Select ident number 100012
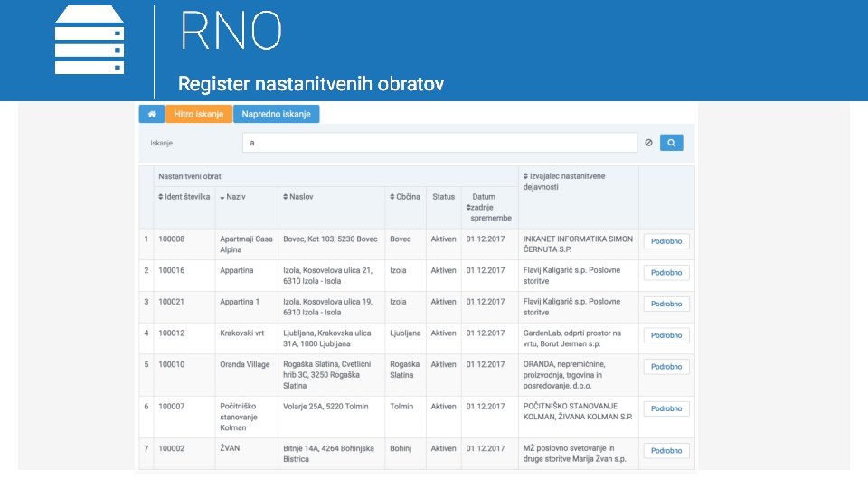Image resolution: width=868 pixels, height=488 pixels. (x=172, y=333)
